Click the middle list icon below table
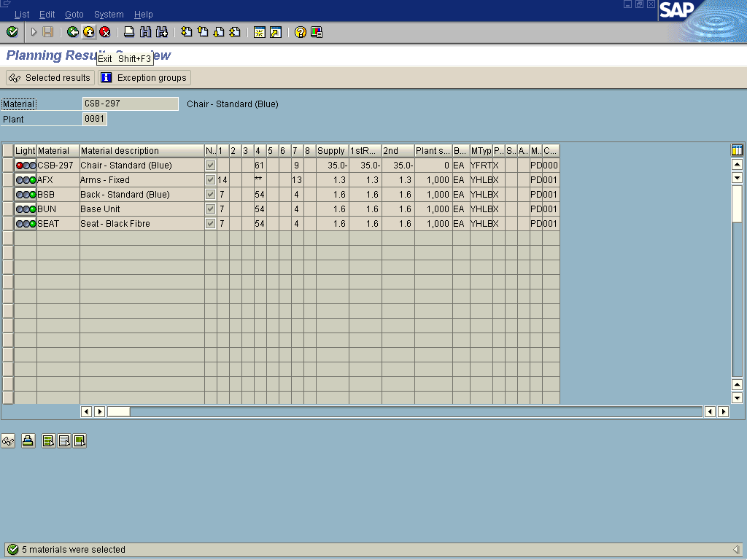Image resolution: width=747 pixels, height=560 pixels. [x=64, y=441]
